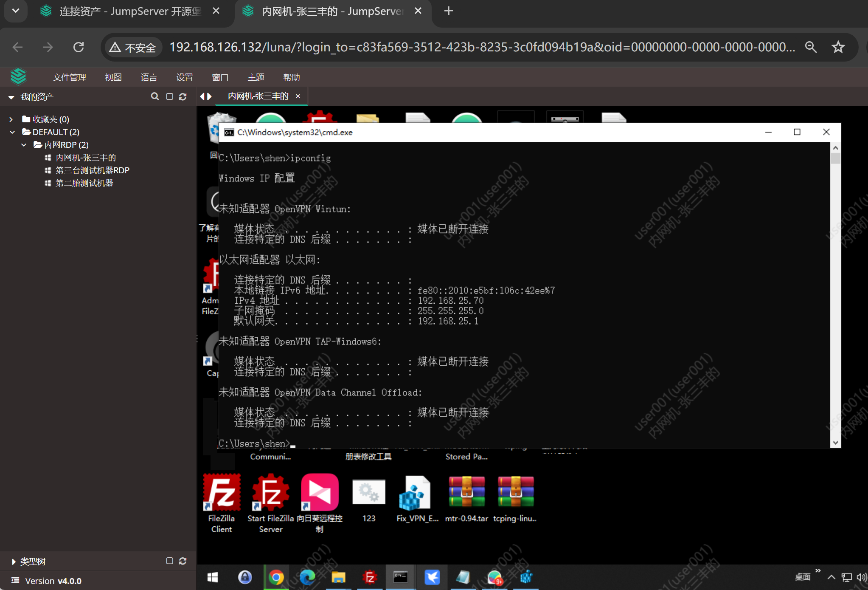The height and width of the screenshot is (590, 868).
Task: Open the 设置 menu
Action: 185,77
